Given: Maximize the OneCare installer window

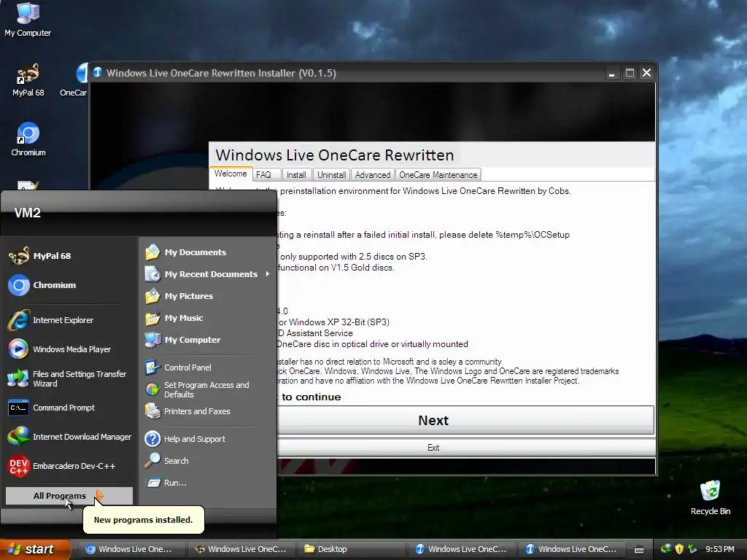Looking at the screenshot, I should click(630, 73).
